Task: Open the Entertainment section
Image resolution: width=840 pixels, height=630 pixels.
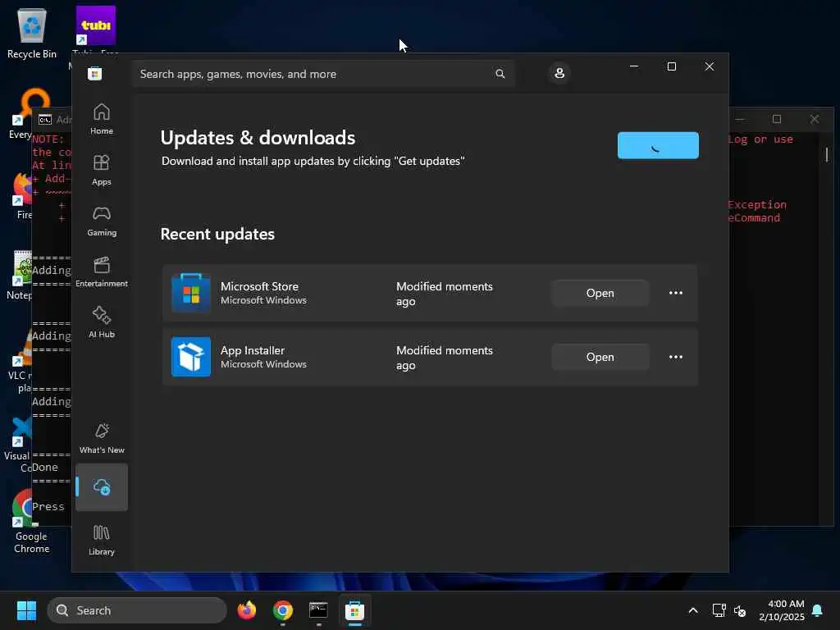Action: [x=101, y=272]
